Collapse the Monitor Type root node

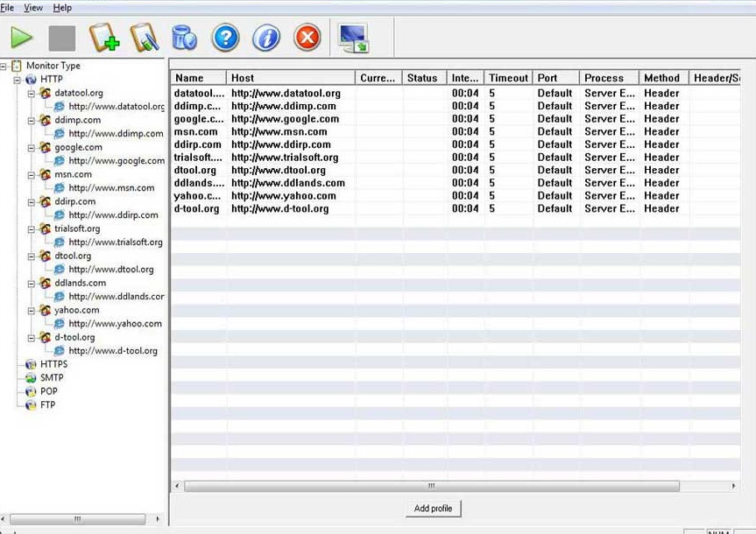coord(4,66)
